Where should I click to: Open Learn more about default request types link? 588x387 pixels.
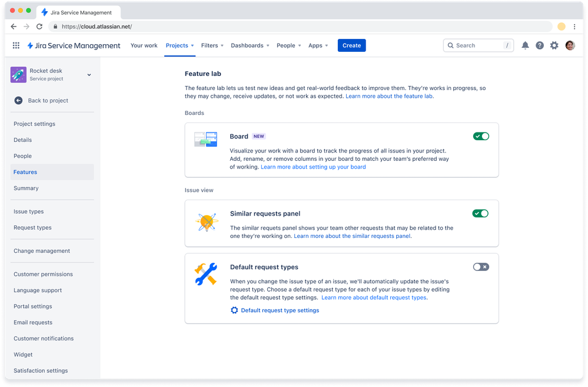pyautogui.click(x=374, y=297)
